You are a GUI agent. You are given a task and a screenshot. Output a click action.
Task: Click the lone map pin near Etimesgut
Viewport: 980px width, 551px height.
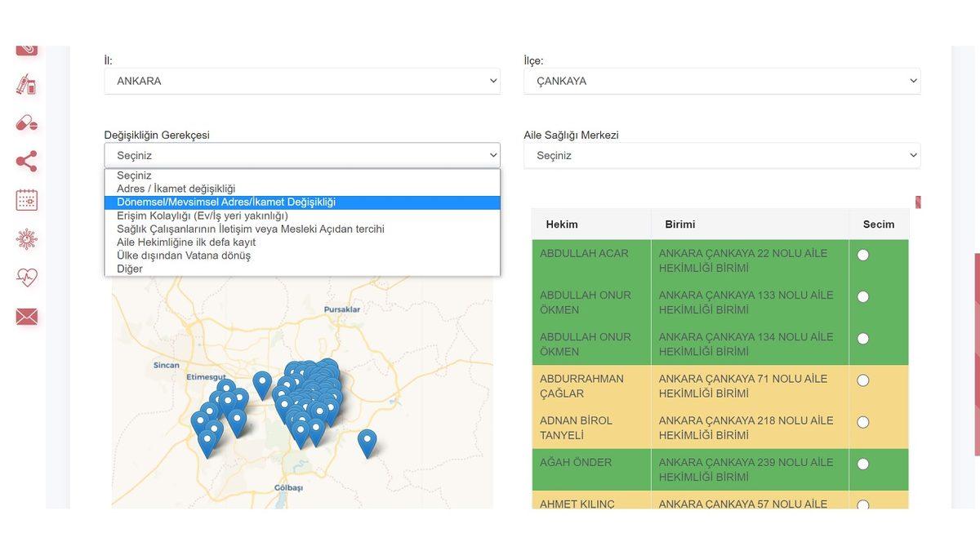coord(262,383)
